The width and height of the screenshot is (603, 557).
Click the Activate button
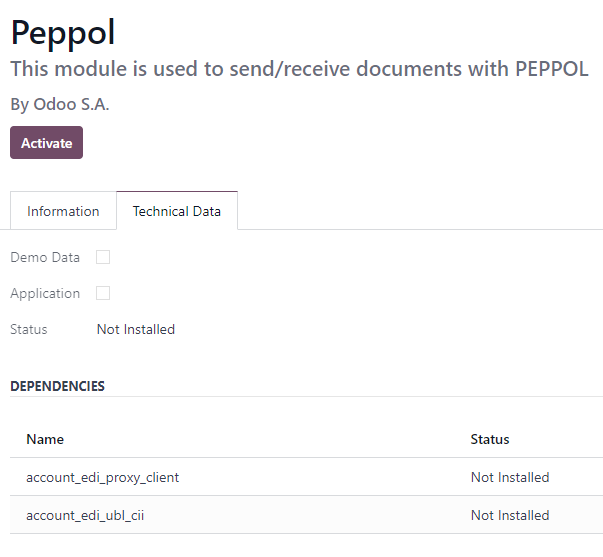coord(47,143)
